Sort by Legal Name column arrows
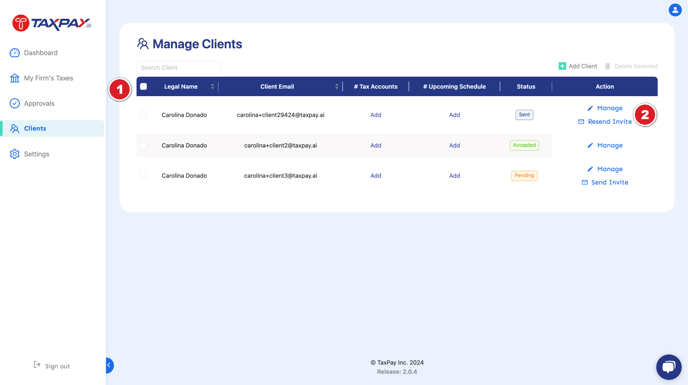Screen dimensions: 688x385 point(212,86)
